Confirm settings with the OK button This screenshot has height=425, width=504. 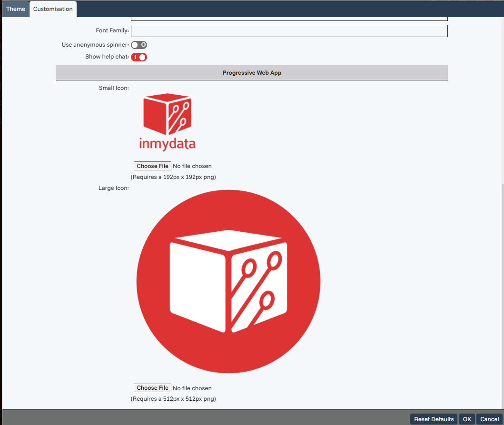[467, 419]
